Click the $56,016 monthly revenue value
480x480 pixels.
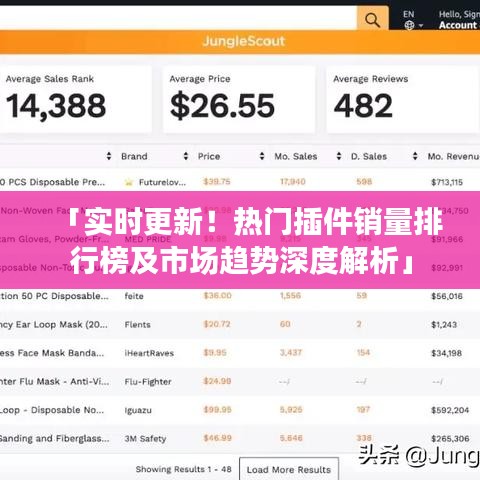[x=447, y=296]
